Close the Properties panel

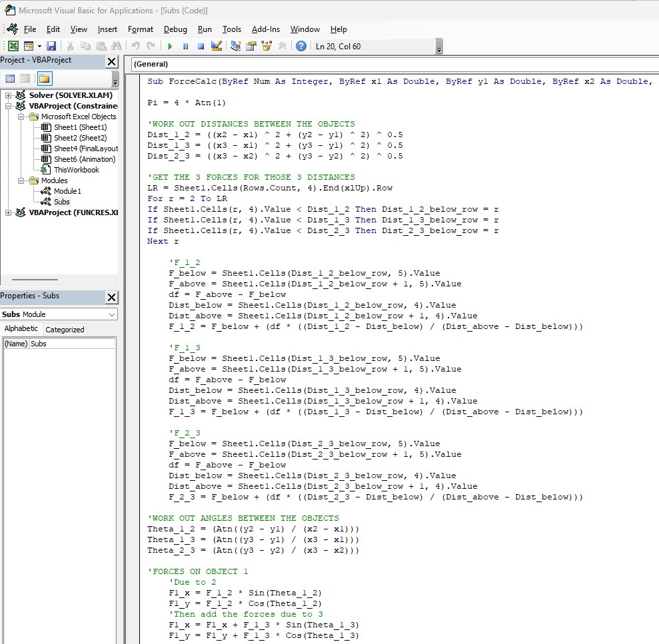click(111, 297)
